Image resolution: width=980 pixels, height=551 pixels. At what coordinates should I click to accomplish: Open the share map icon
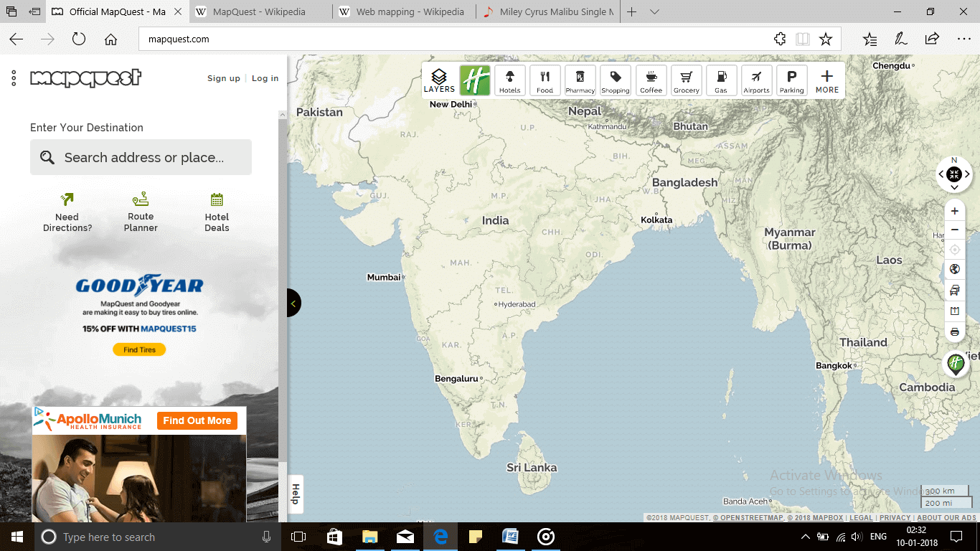[954, 311]
